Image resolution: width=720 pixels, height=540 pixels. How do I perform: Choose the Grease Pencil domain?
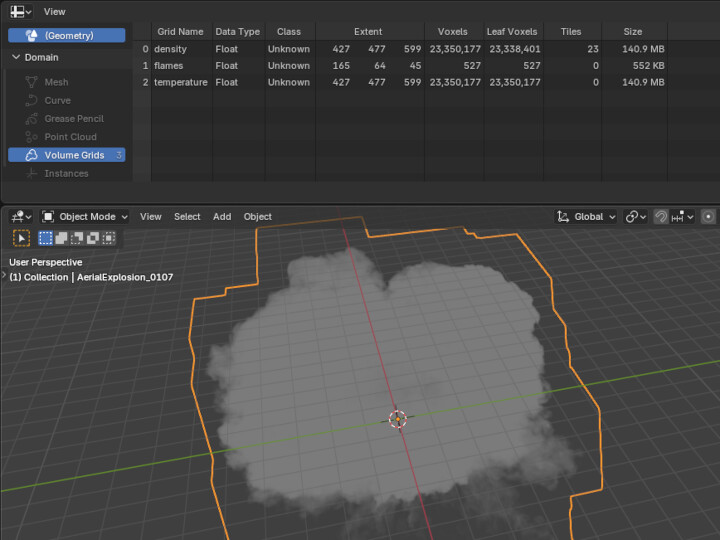[73, 118]
